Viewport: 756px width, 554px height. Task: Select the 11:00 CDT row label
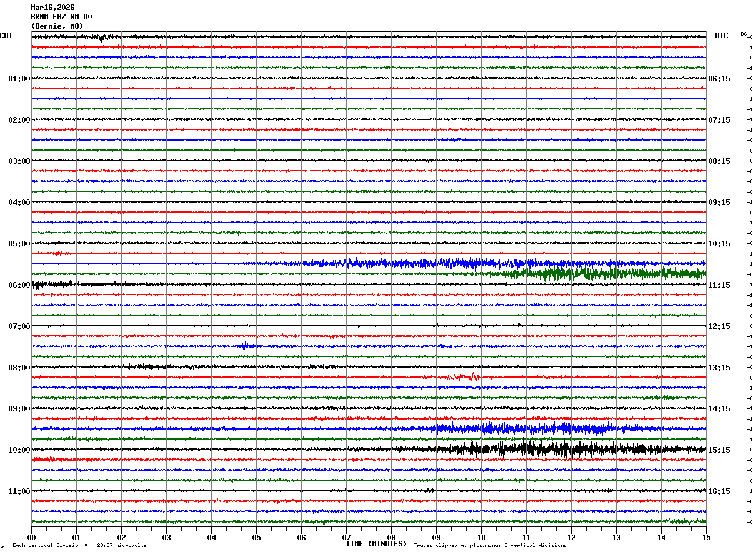pyautogui.click(x=19, y=491)
